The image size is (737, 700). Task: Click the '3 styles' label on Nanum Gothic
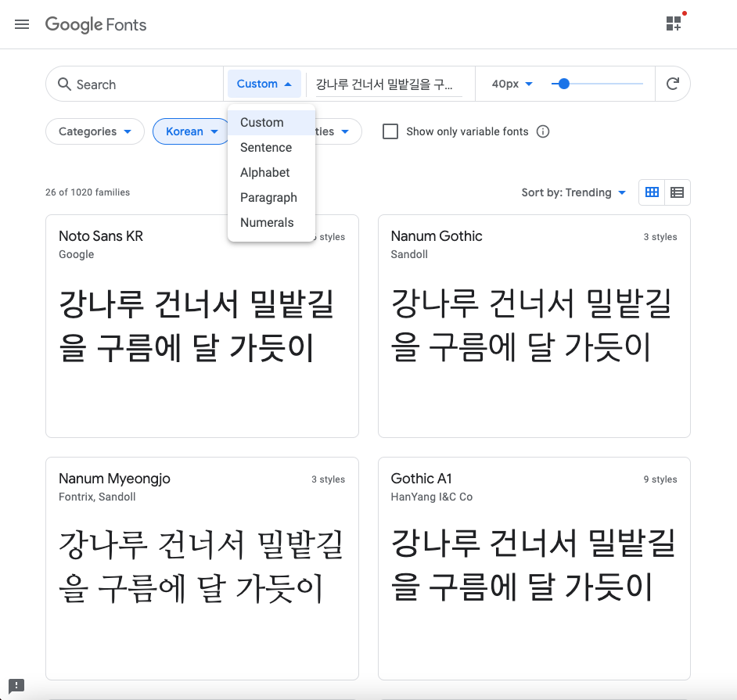(x=660, y=237)
